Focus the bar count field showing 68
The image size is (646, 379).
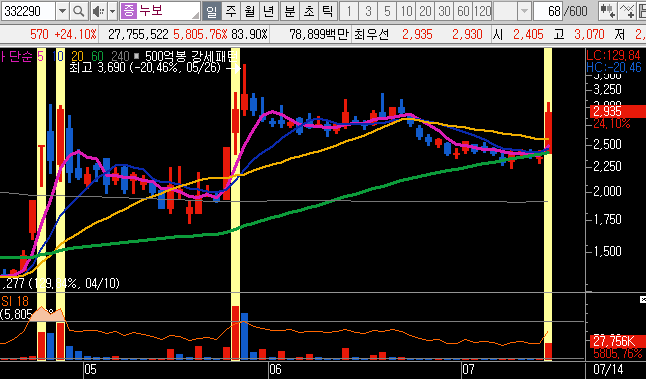tap(548, 11)
